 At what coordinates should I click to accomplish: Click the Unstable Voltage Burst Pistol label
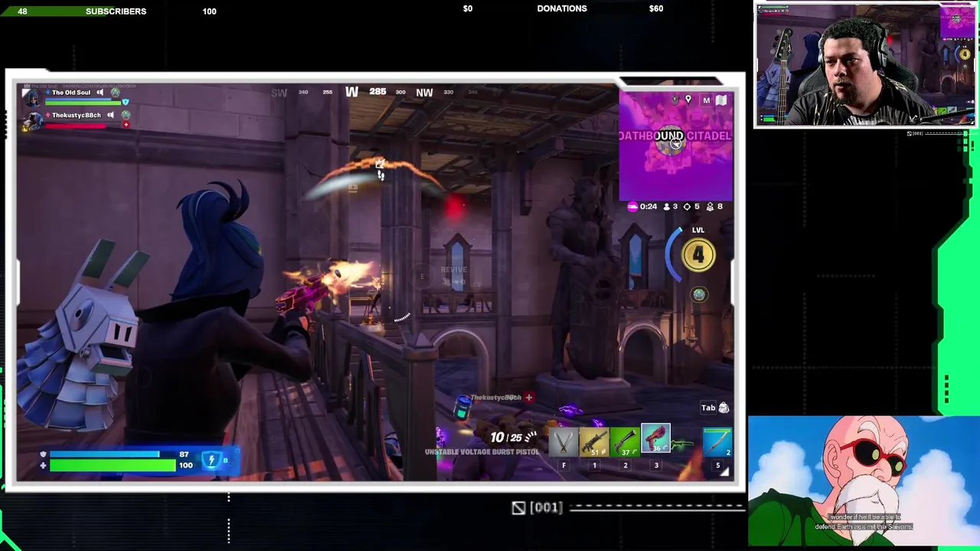(482, 452)
